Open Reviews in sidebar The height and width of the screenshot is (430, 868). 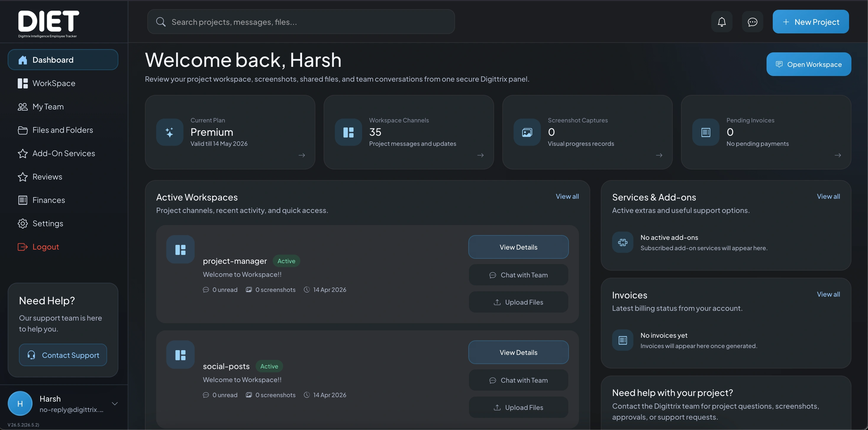63,177
